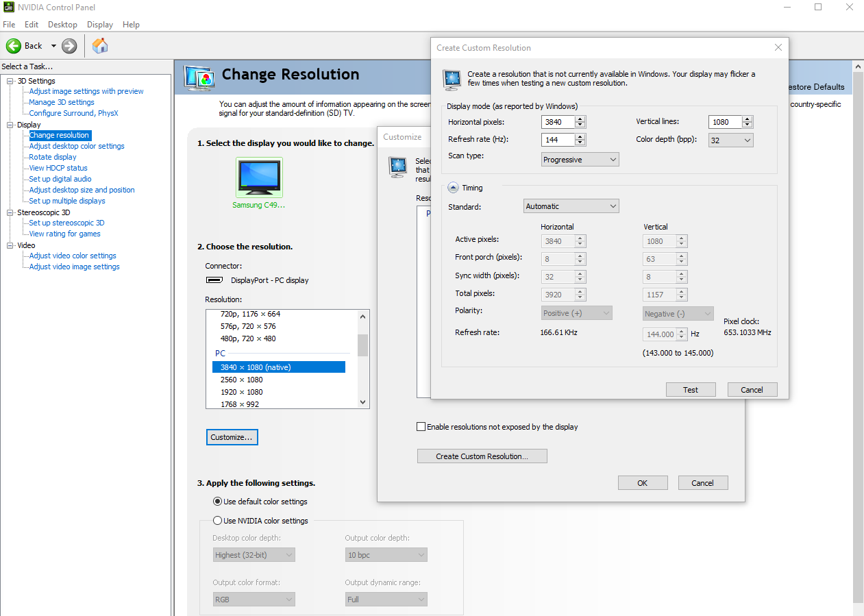Cancel the Create Custom Resolution dialog
Image resolution: width=864 pixels, height=616 pixels.
click(752, 389)
